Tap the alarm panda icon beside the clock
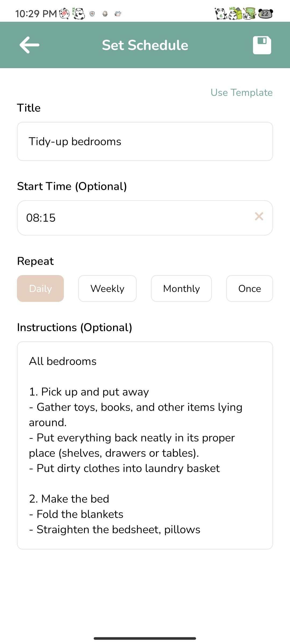The width and height of the screenshot is (290, 644). (64, 13)
